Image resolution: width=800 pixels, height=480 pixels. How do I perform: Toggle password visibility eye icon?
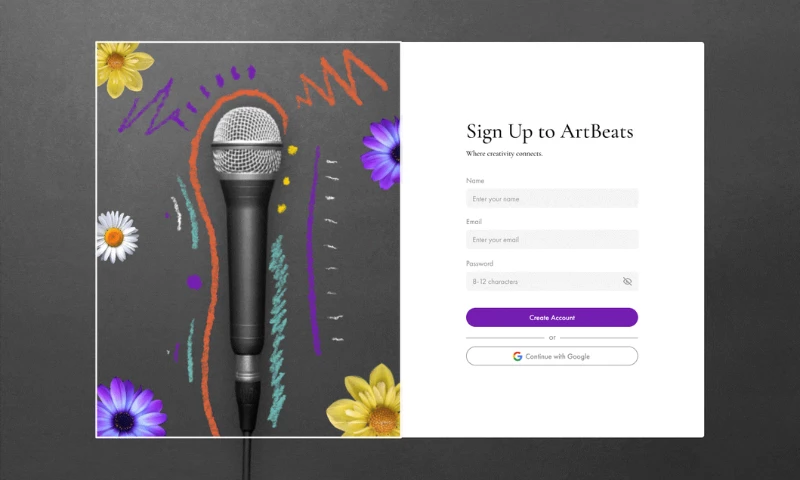[x=627, y=281]
